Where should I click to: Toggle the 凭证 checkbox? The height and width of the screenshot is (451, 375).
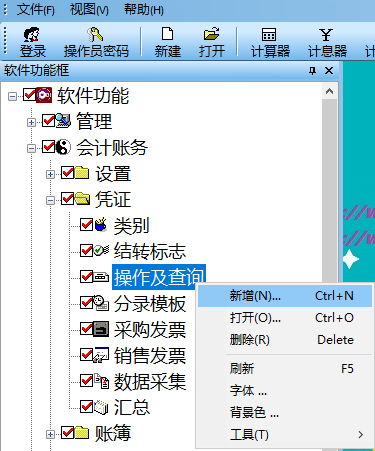(x=67, y=199)
